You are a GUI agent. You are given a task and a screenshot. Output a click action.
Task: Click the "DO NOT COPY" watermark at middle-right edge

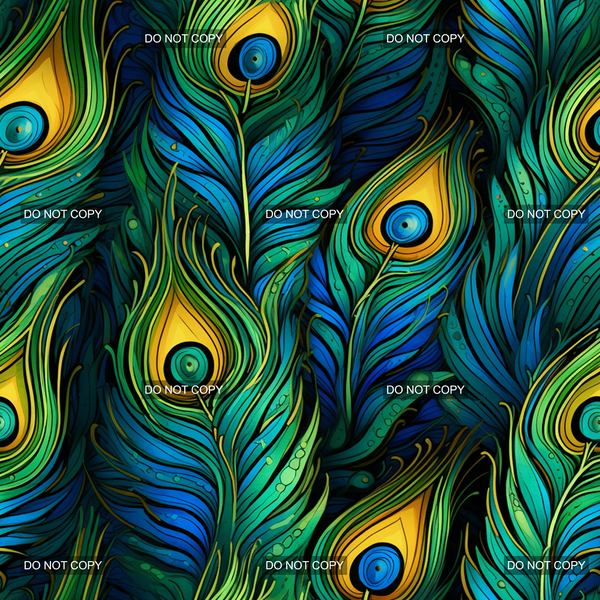pyautogui.click(x=546, y=214)
